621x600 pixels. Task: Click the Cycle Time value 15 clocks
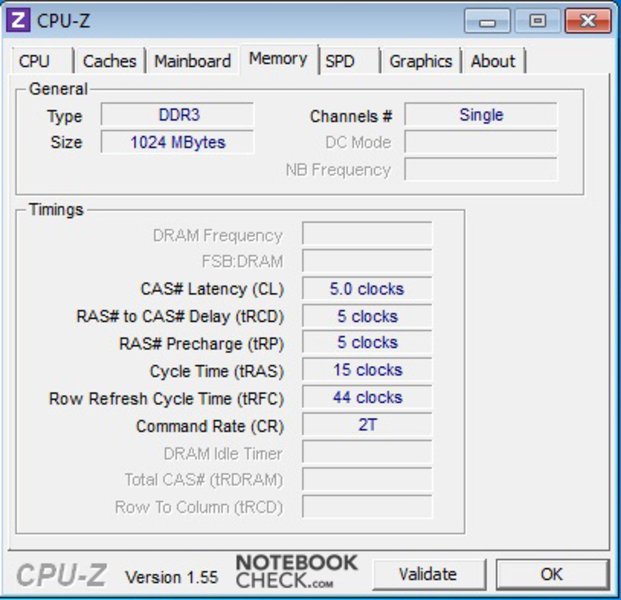[367, 370]
